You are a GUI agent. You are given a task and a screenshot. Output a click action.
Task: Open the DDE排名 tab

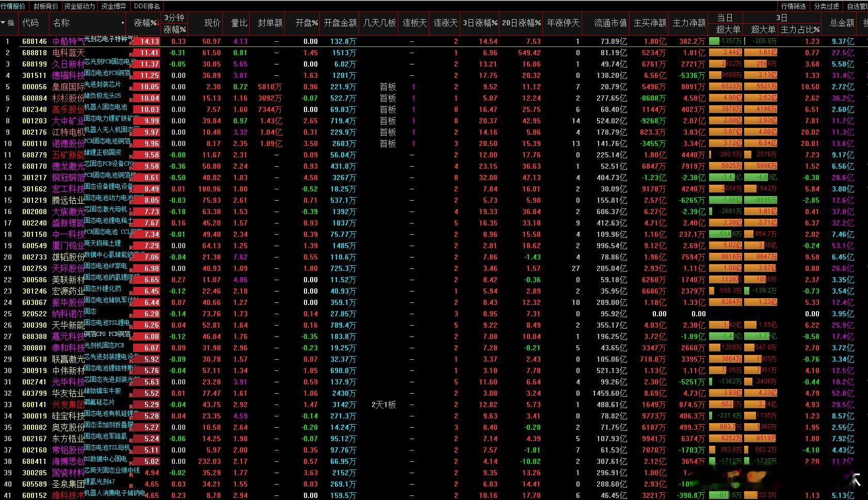click(147, 6)
